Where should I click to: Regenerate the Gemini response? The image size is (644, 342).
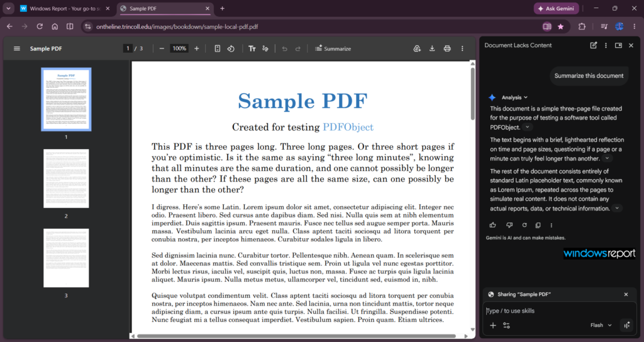tap(525, 225)
